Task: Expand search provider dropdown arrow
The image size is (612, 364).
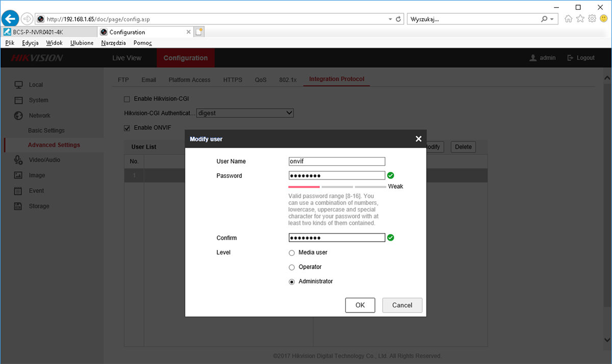Action: pyautogui.click(x=552, y=19)
